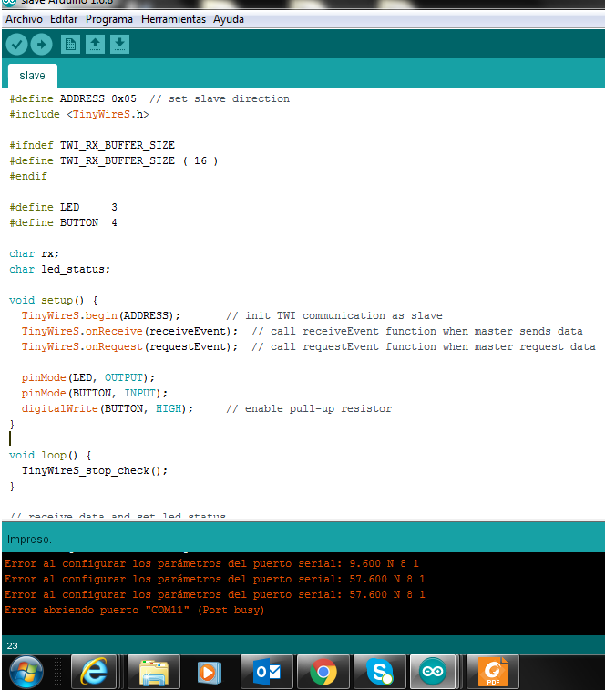
Task: Click the '#ifndef TWI_RX_BUFFER_SIZE' line
Action: 92,146
